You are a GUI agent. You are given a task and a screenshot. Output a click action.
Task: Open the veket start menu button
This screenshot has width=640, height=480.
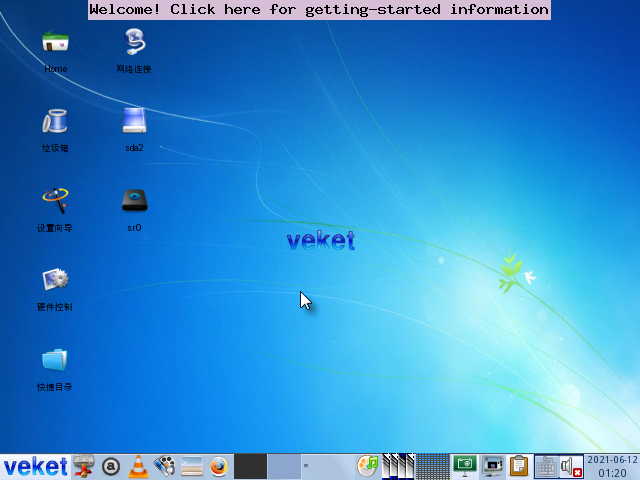[36, 467]
